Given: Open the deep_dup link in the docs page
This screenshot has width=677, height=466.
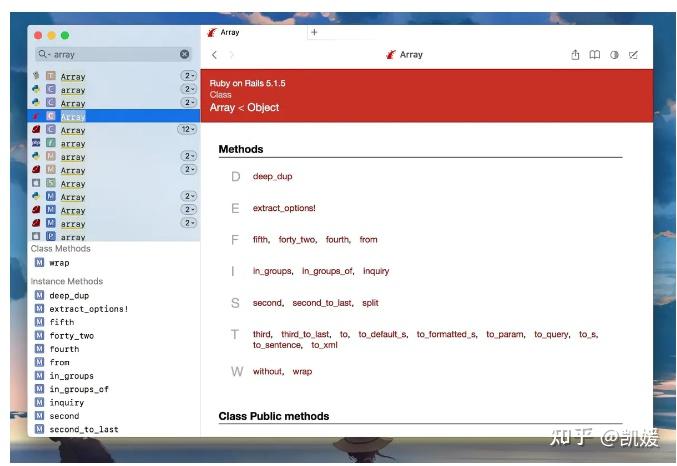Looking at the screenshot, I should [x=272, y=176].
